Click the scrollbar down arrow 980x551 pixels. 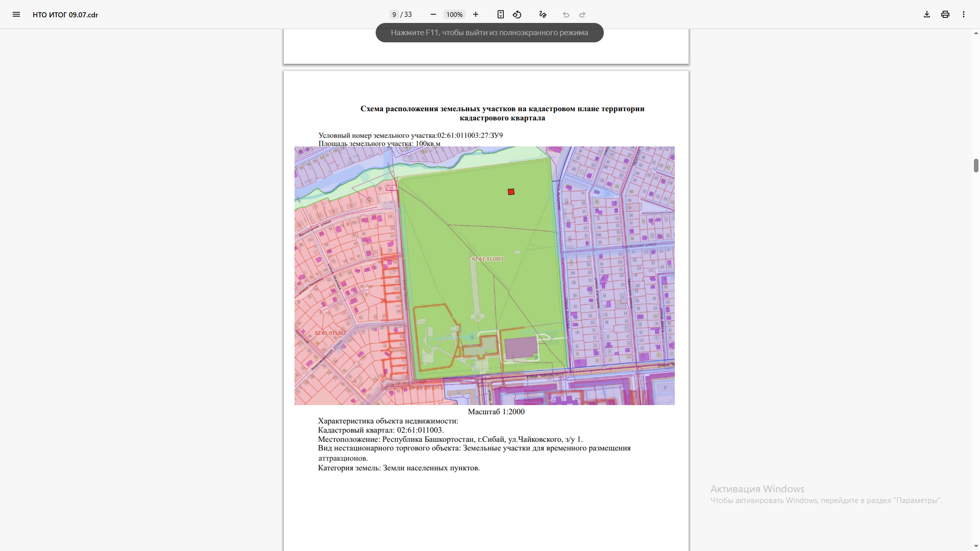(976, 546)
